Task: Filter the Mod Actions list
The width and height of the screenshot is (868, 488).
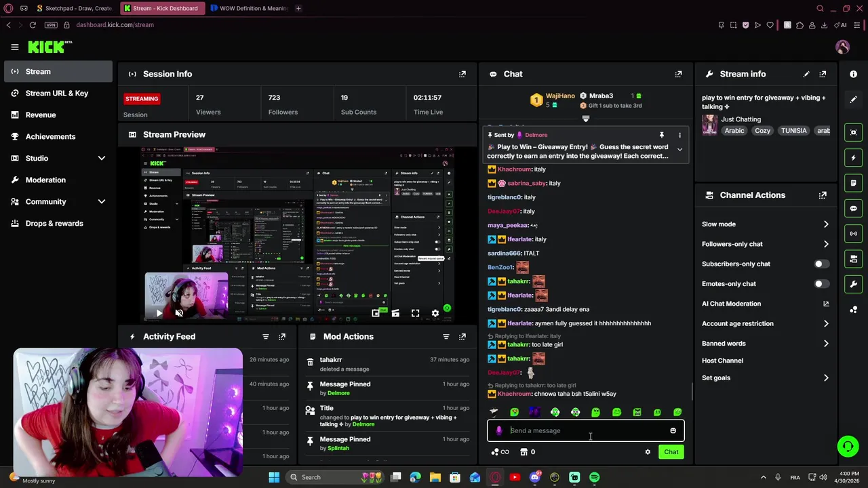Action: point(446,336)
